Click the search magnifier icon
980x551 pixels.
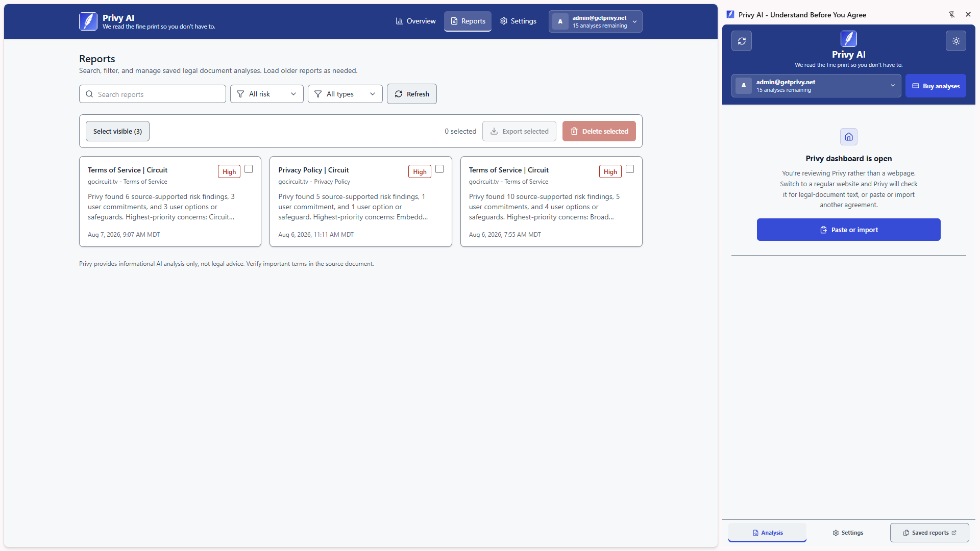click(89, 94)
